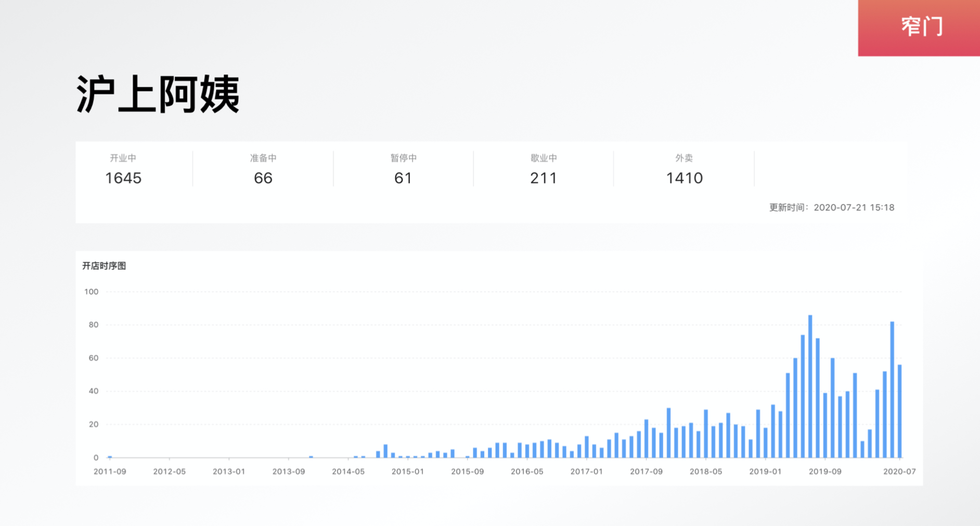Click the tallest chart bar near 2019-09
Viewport: 980px width, 526px height.
tap(810, 386)
